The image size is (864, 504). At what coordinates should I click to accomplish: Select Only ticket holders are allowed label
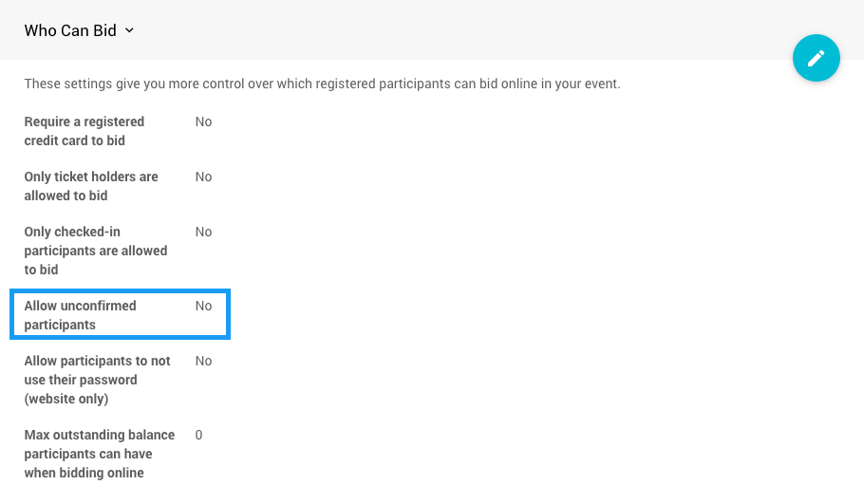[90, 186]
